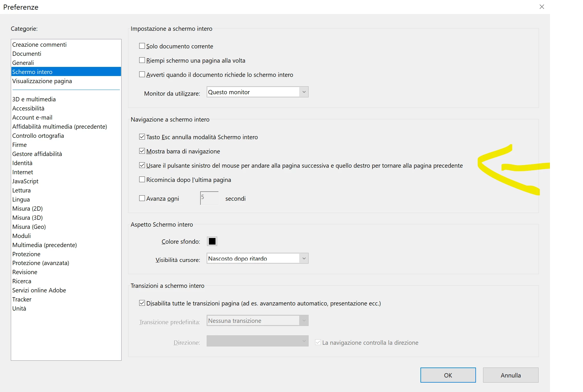This screenshot has height=392, width=583.
Task: Choose JavaScript in categories list
Action: point(25,181)
